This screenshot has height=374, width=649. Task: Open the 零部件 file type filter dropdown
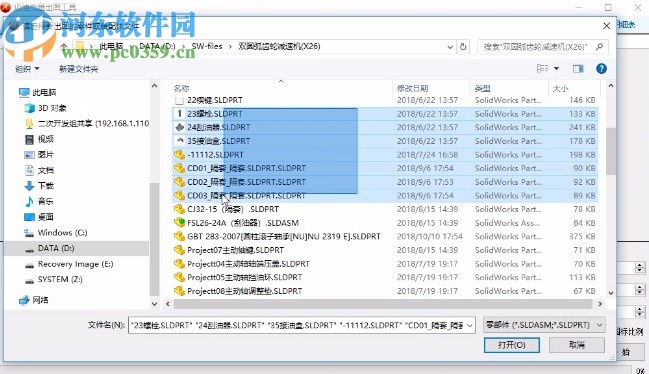point(544,325)
